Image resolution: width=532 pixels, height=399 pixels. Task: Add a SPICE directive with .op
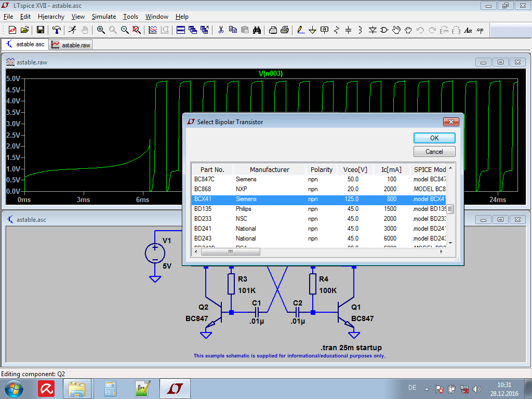(479, 30)
